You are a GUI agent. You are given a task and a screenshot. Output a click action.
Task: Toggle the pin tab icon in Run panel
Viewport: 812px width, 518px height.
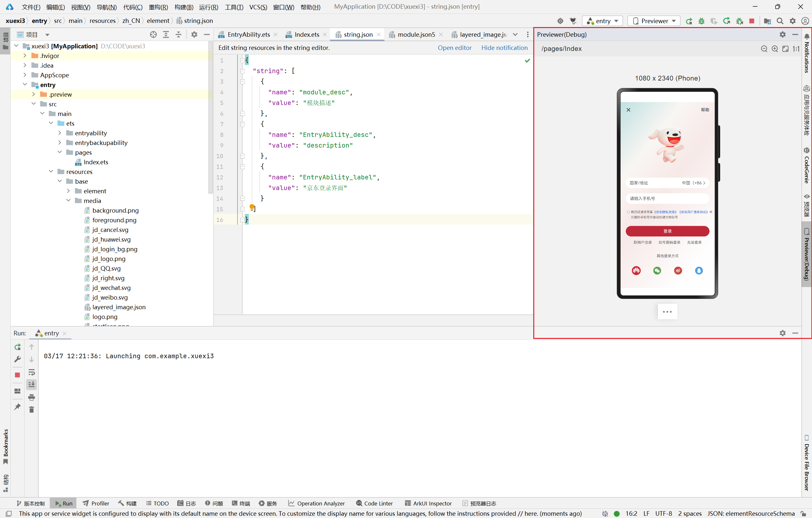[17, 407]
